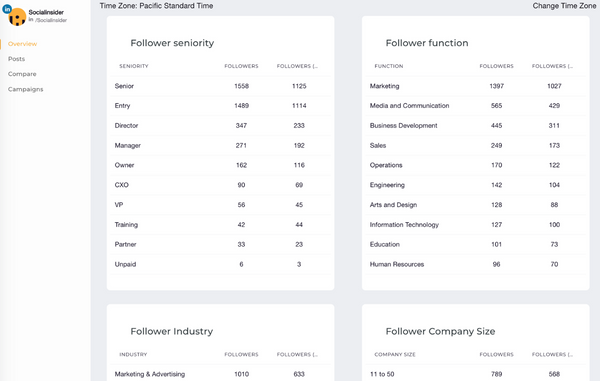Click the Socialinsider profile avatar
Image resolution: width=600 pixels, height=381 pixels.
tap(17, 17)
